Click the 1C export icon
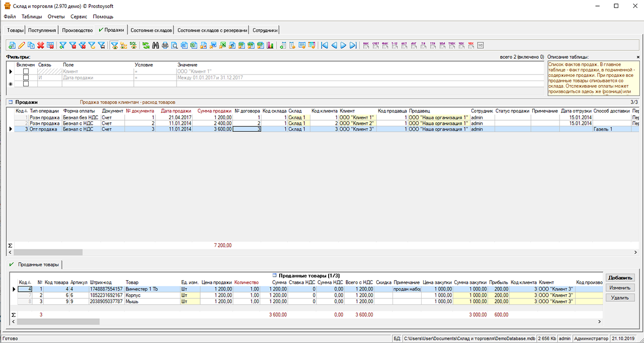 tap(480, 46)
